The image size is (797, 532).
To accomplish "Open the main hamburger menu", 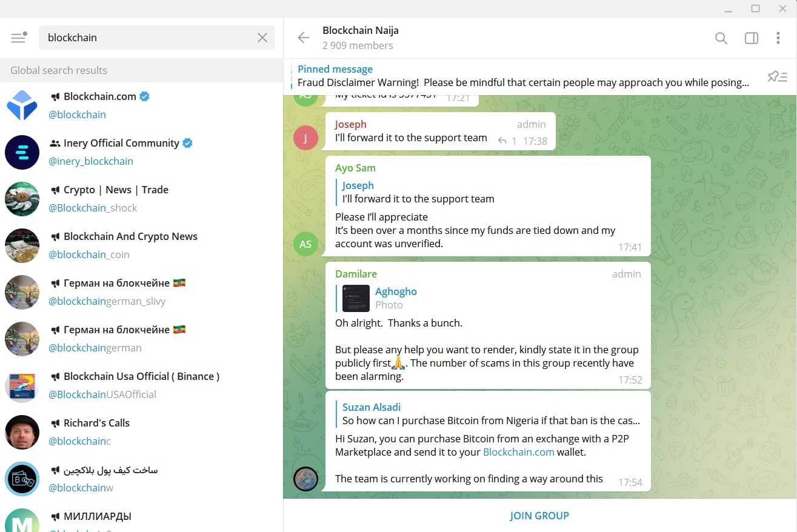I will tap(18, 37).
